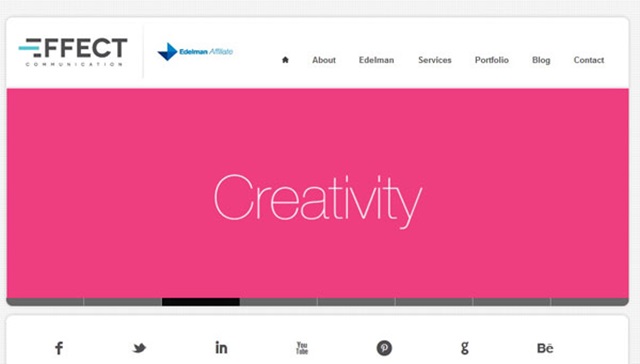Image resolution: width=640 pixels, height=364 pixels.
Task: Open the YouTube channel icon
Action: tap(302, 348)
